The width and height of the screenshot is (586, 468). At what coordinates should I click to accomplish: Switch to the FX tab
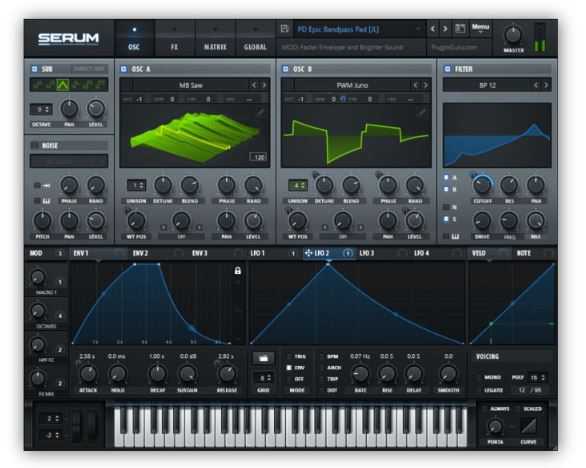(x=174, y=39)
